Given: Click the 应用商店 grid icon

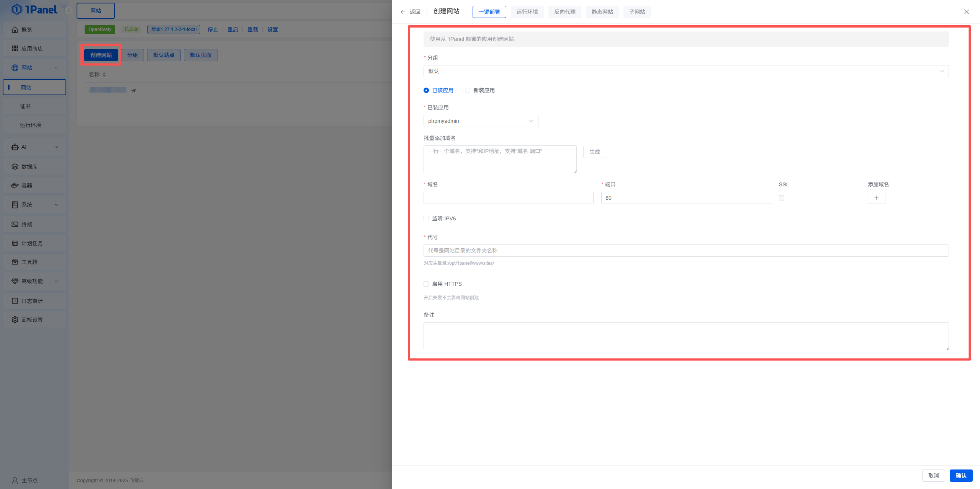Looking at the screenshot, I should click(x=15, y=48).
